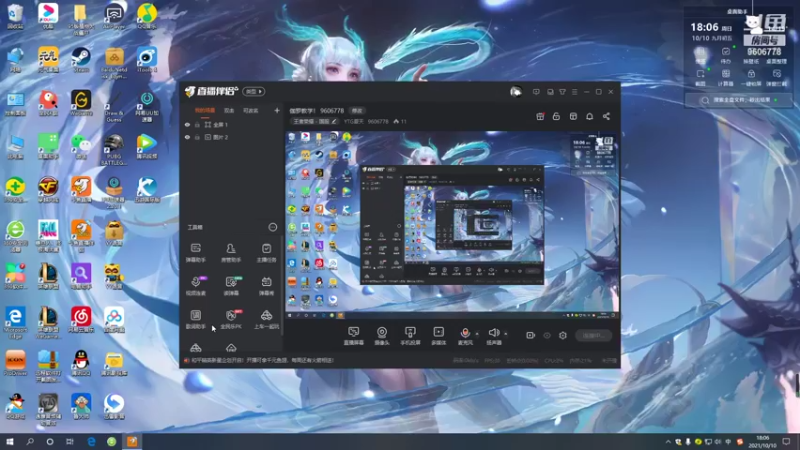
Task: Open the 主播任务 tool
Action: tap(266, 253)
